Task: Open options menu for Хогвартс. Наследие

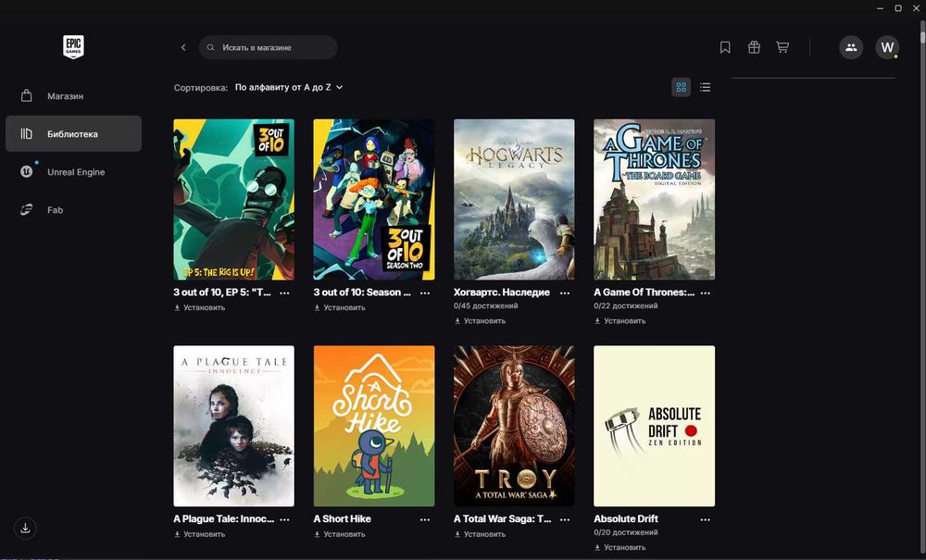Action: [565, 292]
